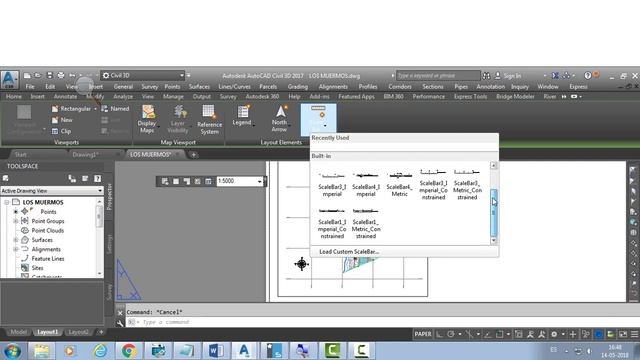Select Sites in the Prospector tree
Screen dimensions: 640x360
click(x=37, y=268)
